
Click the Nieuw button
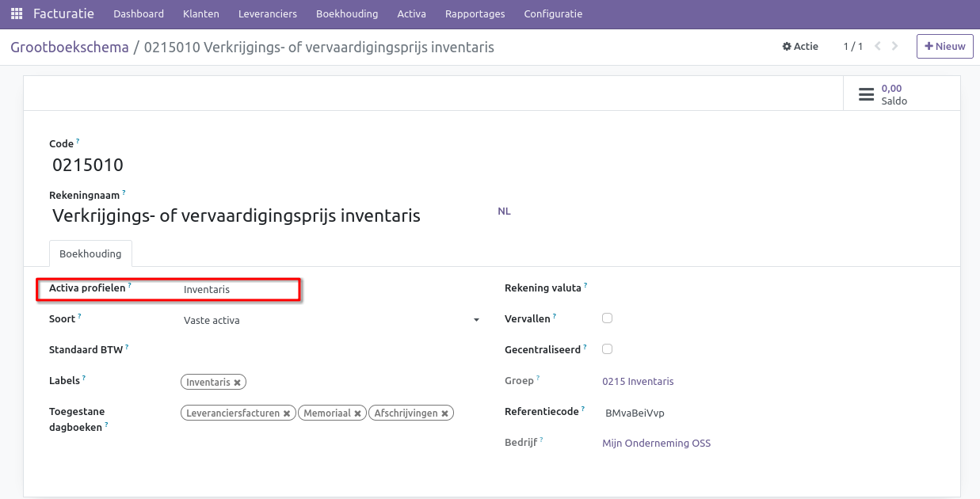pos(944,46)
